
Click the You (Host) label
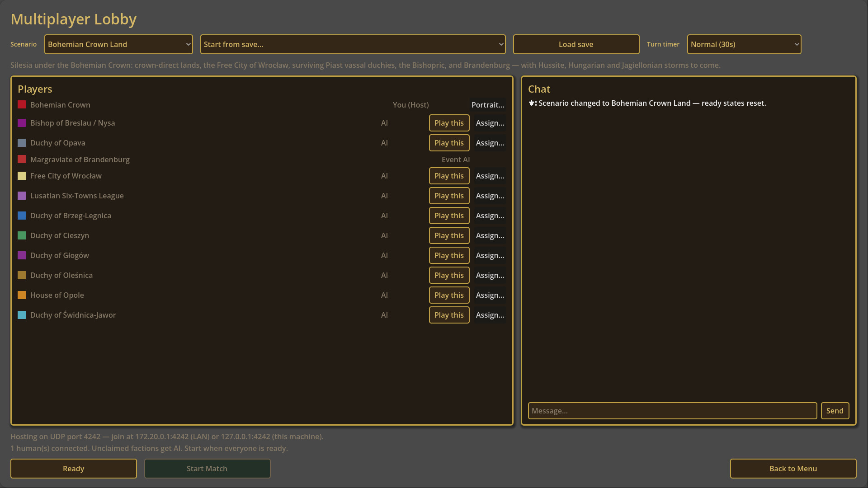[x=410, y=105]
